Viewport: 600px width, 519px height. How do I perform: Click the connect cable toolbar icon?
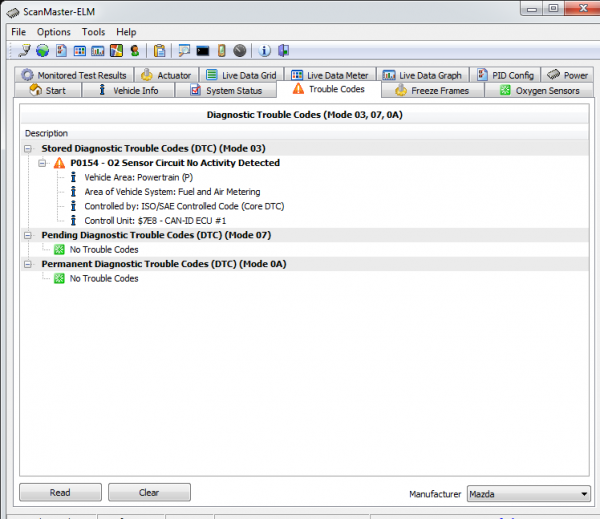[24, 50]
